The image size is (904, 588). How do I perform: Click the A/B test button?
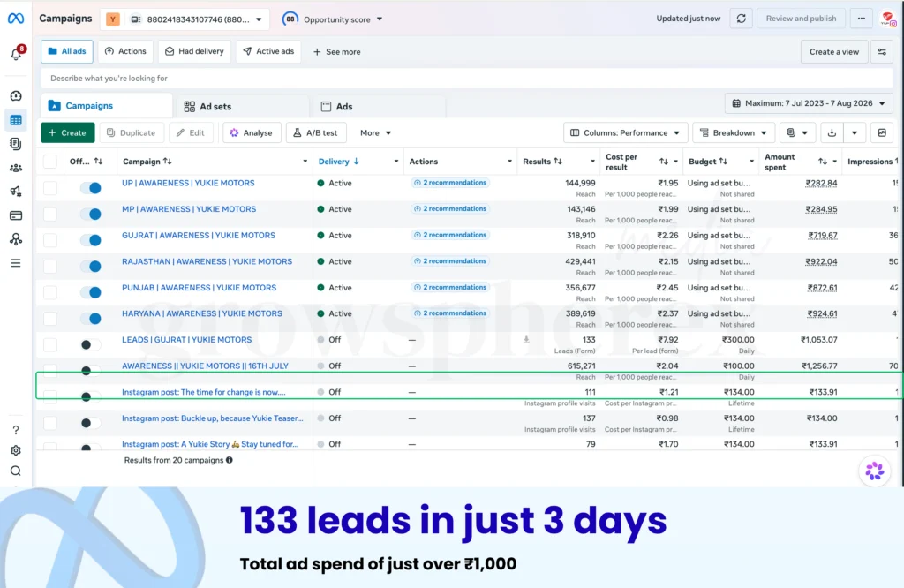click(316, 132)
